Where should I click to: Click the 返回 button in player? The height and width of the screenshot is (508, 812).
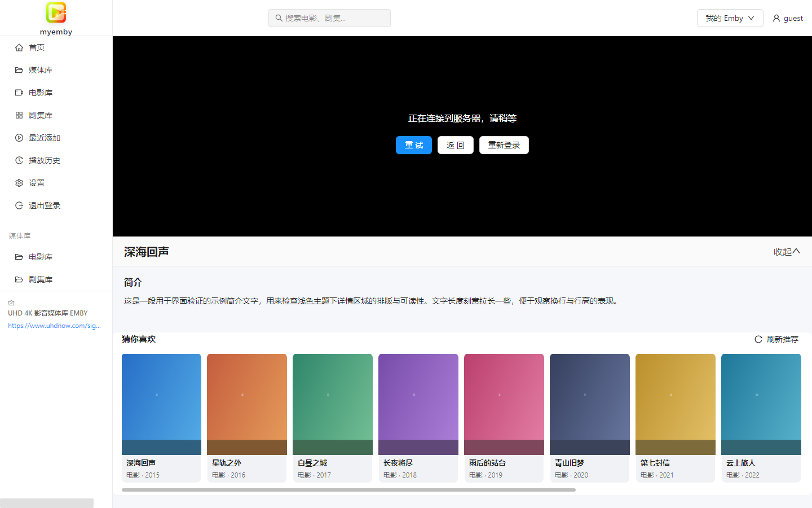(x=455, y=145)
